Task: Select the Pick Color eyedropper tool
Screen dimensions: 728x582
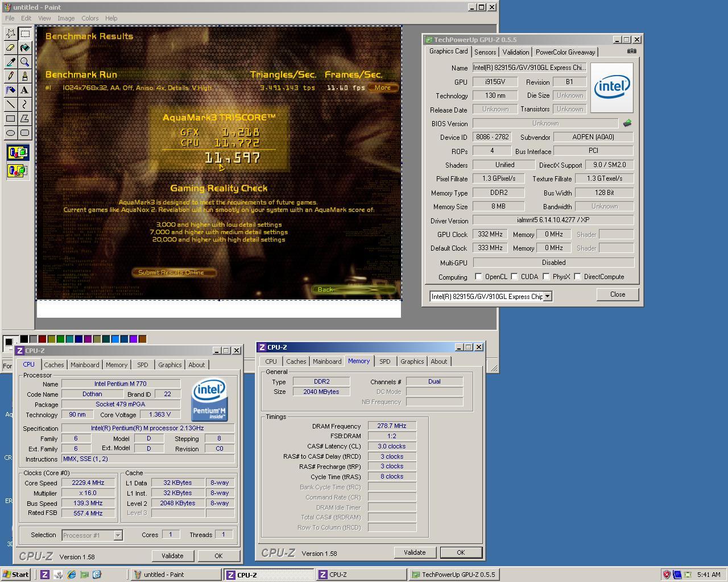Action: click(11, 62)
